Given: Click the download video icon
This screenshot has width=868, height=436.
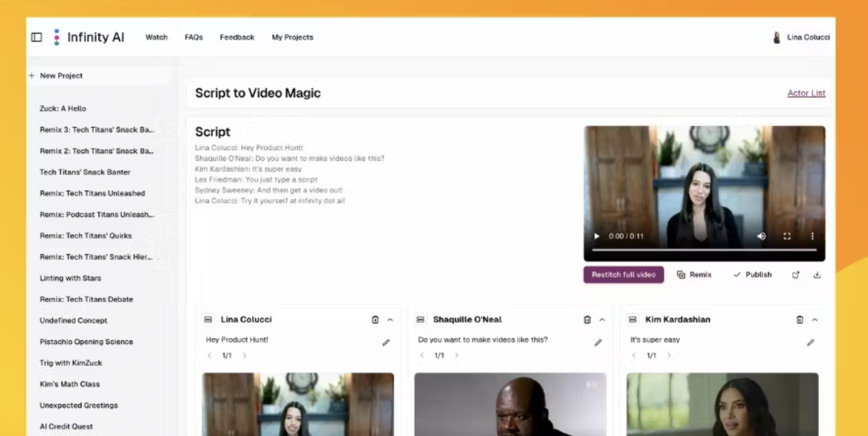Looking at the screenshot, I should point(817,275).
